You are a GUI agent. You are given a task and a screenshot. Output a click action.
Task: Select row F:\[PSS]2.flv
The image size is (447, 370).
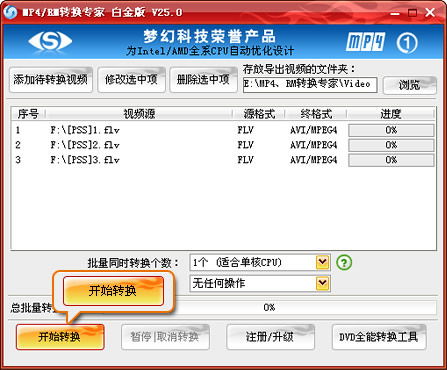coord(223,145)
